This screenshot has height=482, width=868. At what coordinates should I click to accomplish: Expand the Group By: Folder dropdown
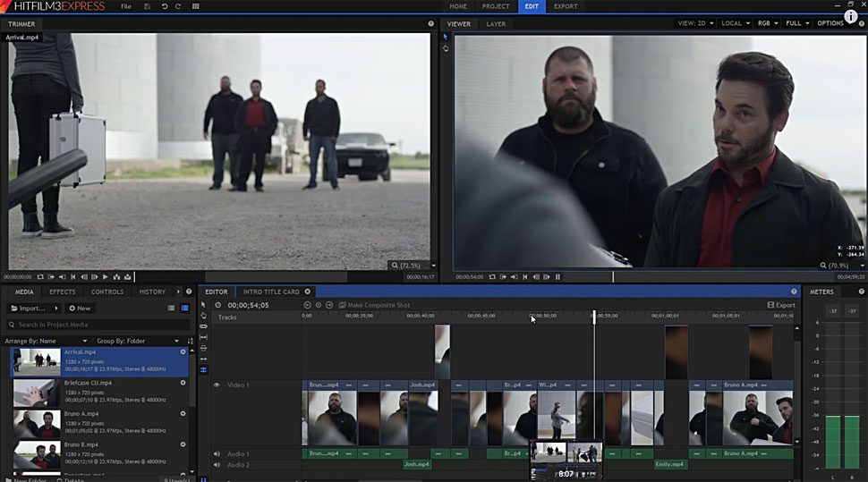tap(138, 341)
